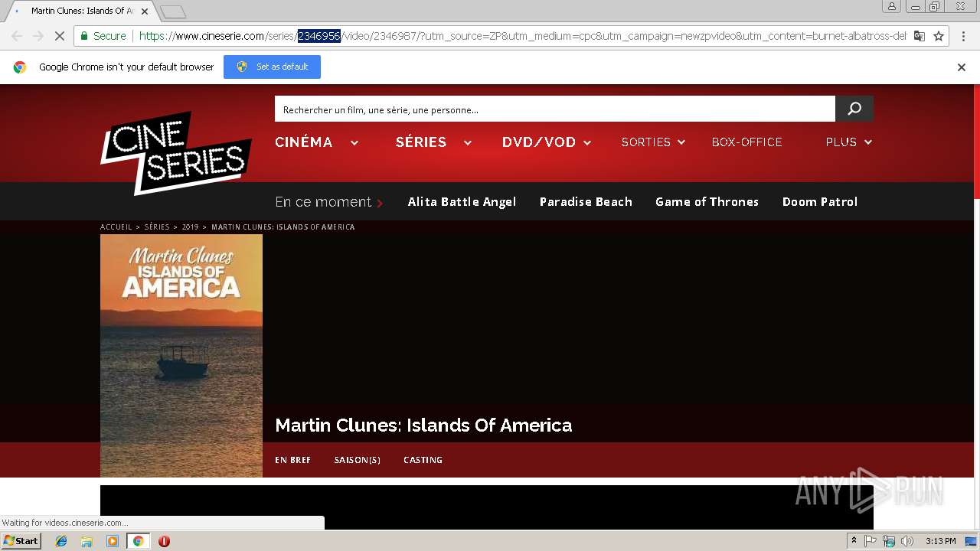Open the PLUS menu
Viewport: 980px width, 551px height.
(841, 142)
